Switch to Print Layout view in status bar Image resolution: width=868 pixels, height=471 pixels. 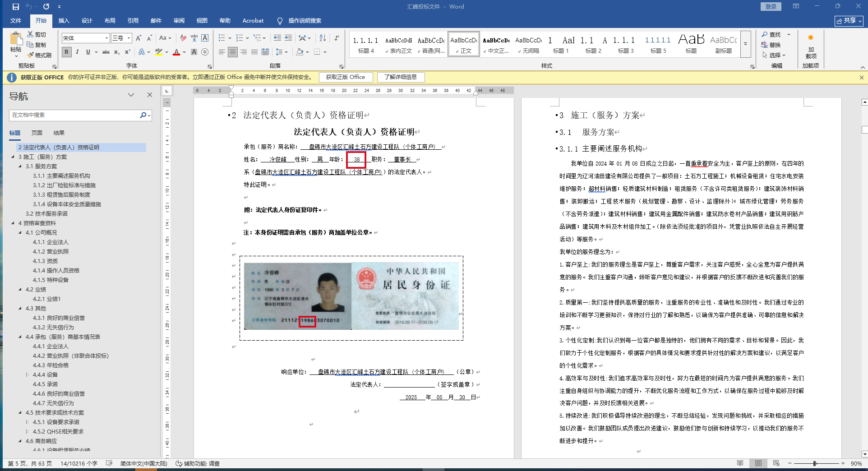758,463
